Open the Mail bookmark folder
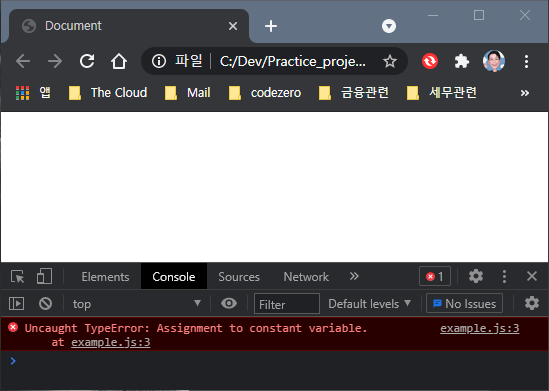This screenshot has width=549, height=391. click(x=188, y=93)
